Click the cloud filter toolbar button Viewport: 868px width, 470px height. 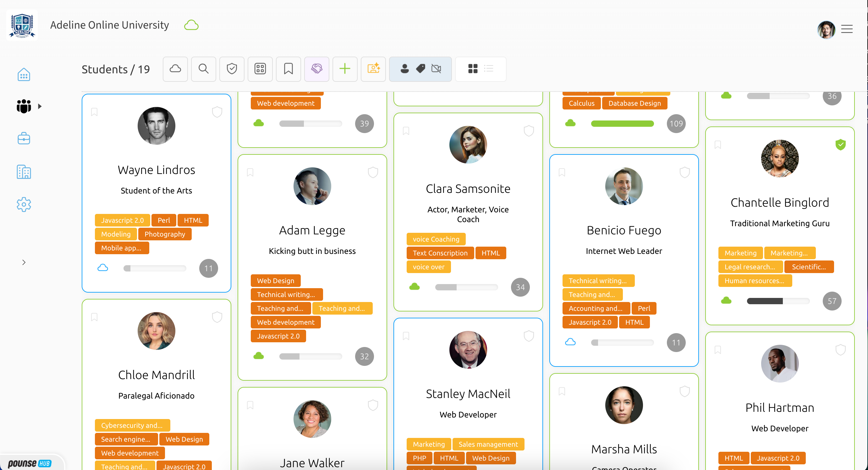tap(175, 69)
